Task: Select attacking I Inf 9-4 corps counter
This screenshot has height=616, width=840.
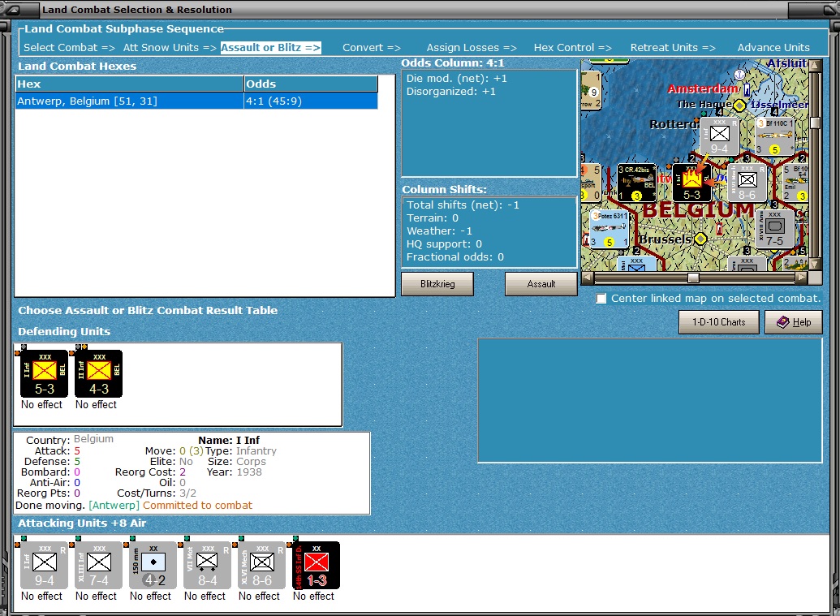Action: [x=44, y=565]
